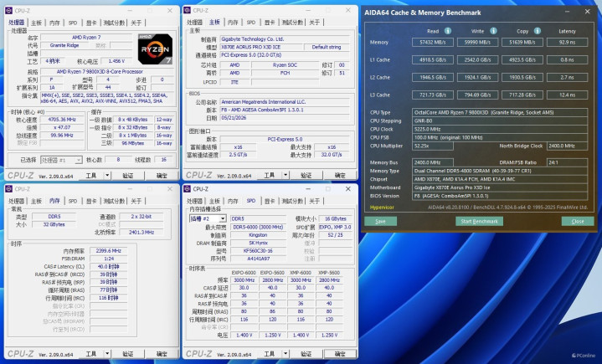Click the module size 16 GBytes field
The image size is (602, 364).
(336, 218)
